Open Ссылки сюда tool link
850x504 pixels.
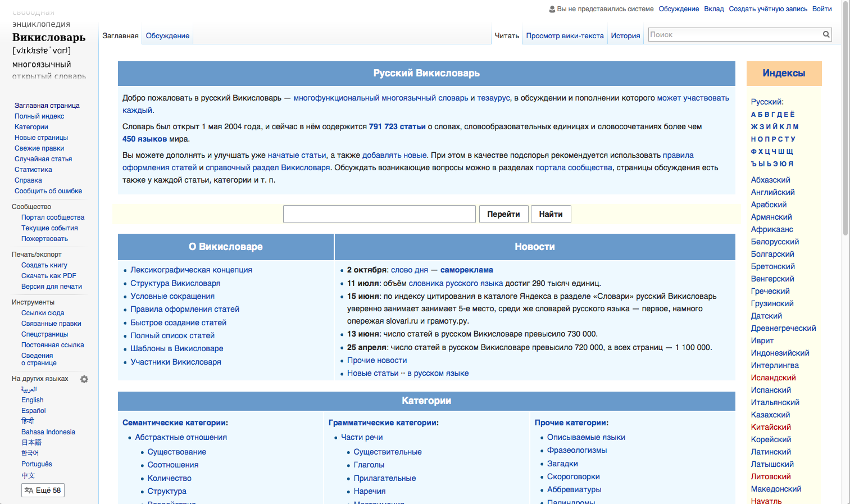(43, 313)
